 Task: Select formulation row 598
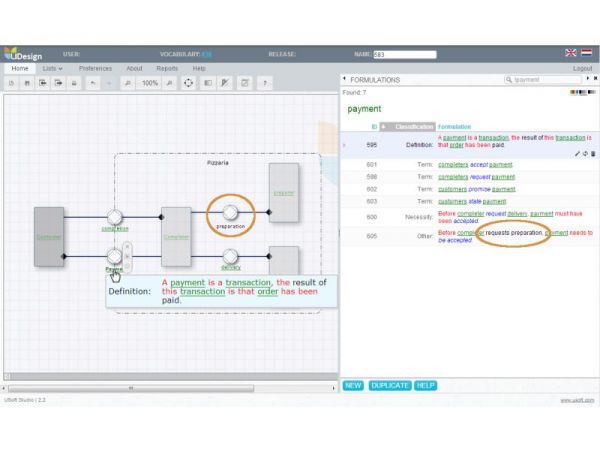click(x=470, y=177)
